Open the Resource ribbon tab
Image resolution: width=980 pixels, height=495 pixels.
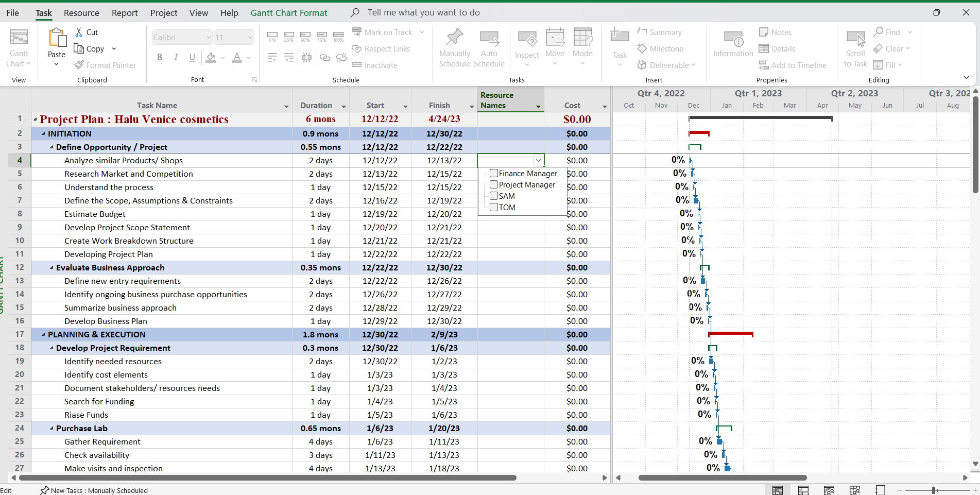pos(81,13)
